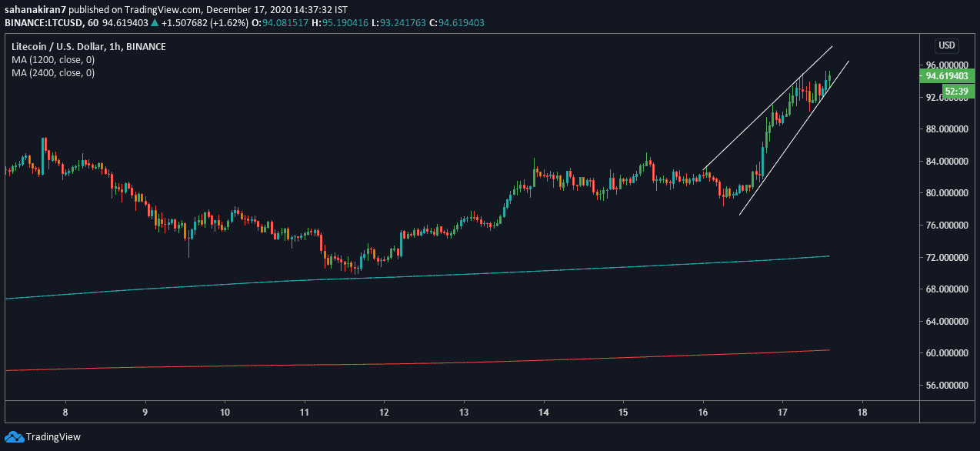Viewport: 980px width, 451px height.
Task: Select the lower white trend line
Action: [792, 139]
